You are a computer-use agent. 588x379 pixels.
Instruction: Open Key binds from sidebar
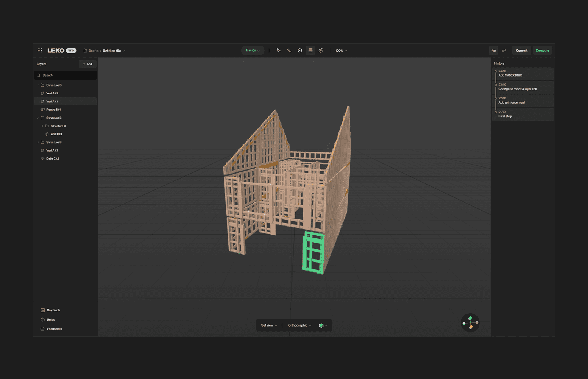click(53, 310)
